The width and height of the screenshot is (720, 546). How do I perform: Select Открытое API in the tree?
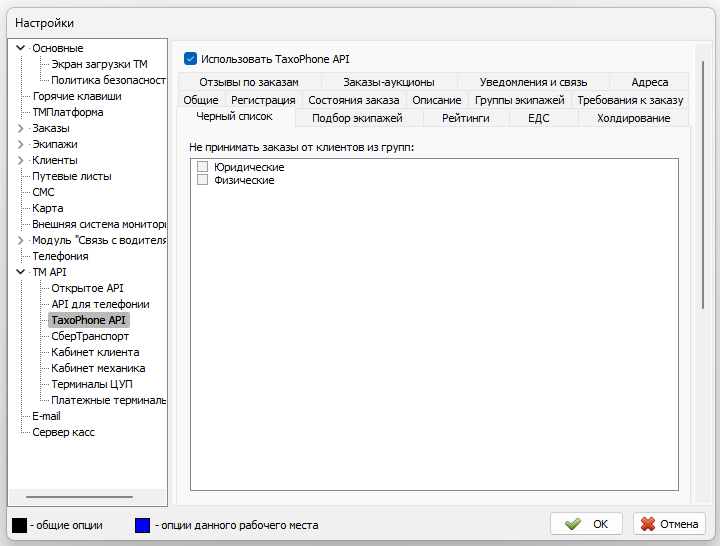[x=87, y=288]
